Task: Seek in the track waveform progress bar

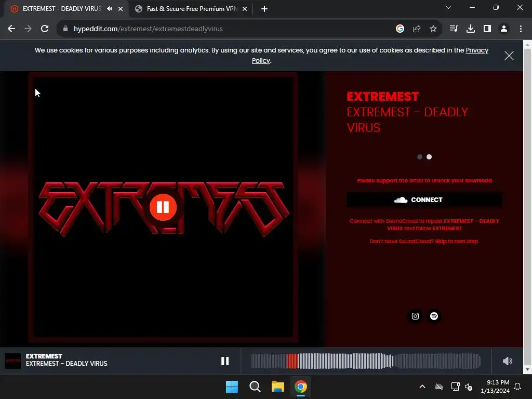Action: click(x=366, y=361)
